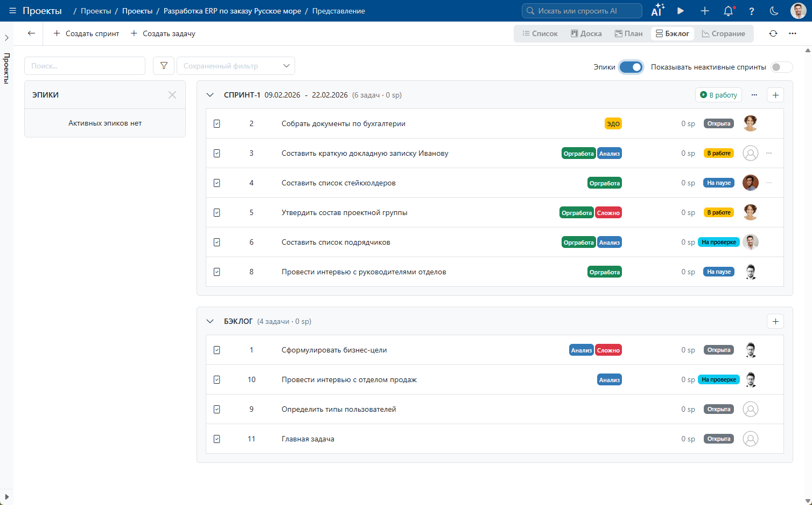Viewport: 812px width, 505px height.
Task: Click assignee avatar of task 4
Action: [x=751, y=183]
